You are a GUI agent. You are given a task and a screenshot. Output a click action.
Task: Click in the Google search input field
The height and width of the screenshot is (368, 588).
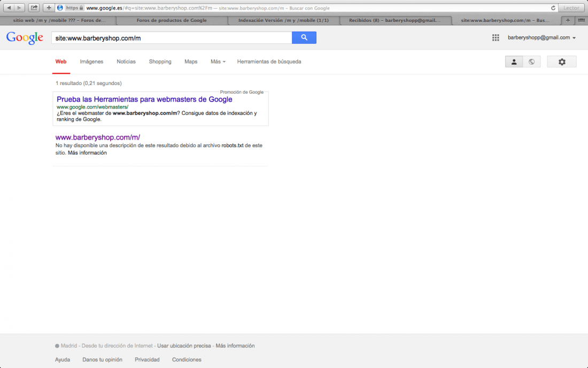[x=172, y=38]
